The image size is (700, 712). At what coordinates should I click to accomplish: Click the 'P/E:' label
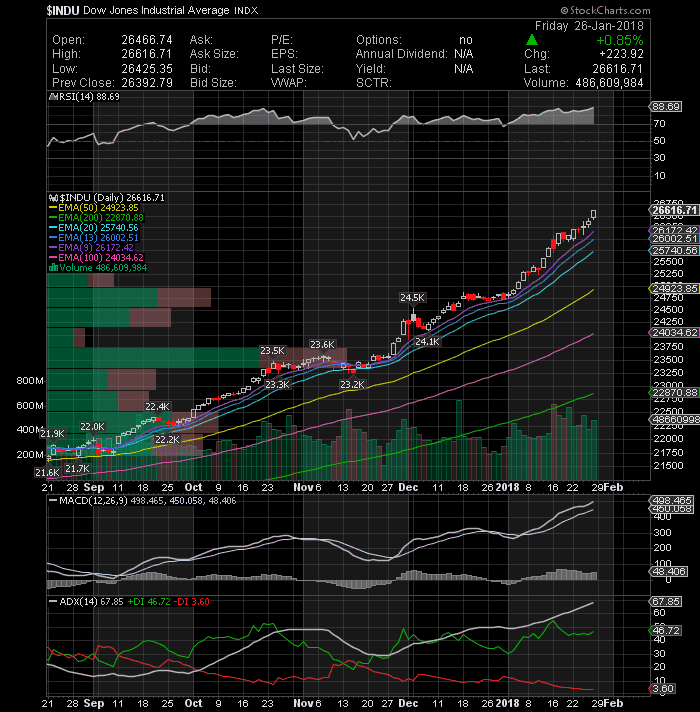click(x=282, y=40)
